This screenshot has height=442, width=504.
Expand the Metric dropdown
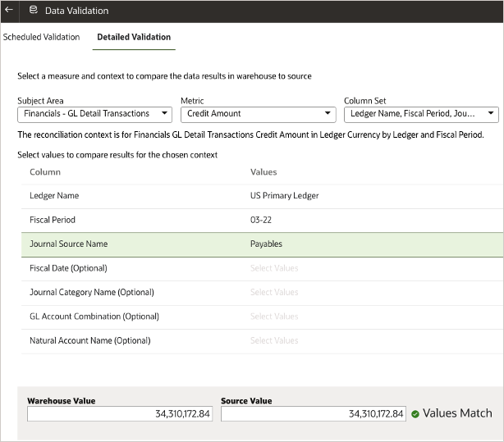click(258, 114)
